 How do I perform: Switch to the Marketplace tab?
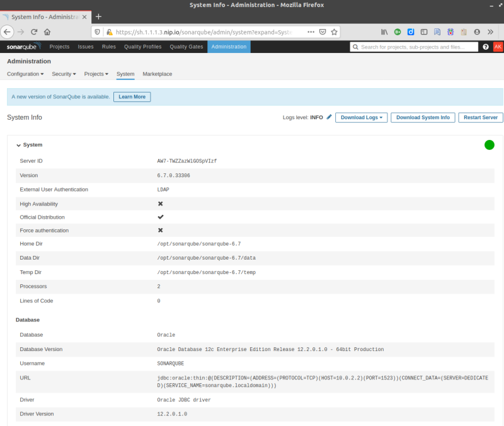click(157, 74)
